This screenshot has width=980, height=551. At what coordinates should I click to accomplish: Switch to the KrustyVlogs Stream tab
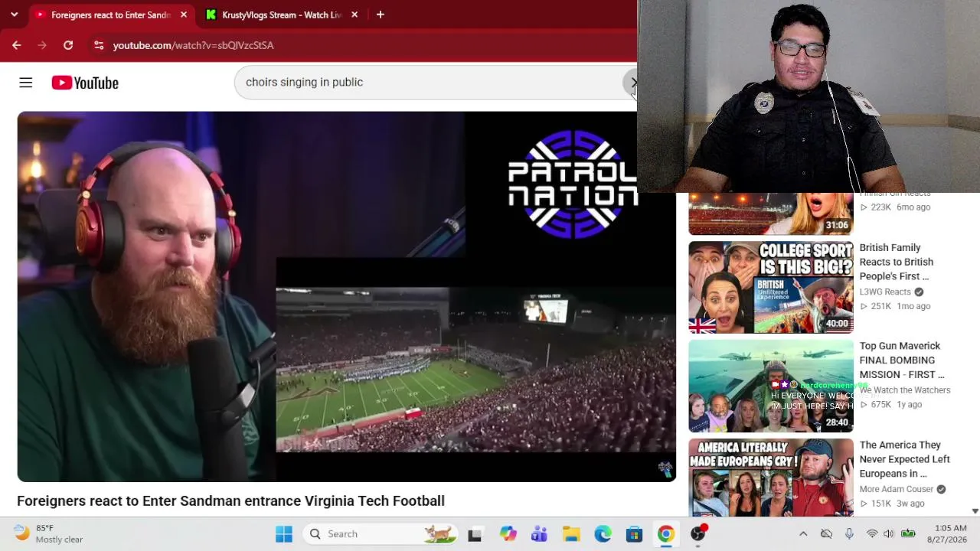pyautogui.click(x=281, y=15)
